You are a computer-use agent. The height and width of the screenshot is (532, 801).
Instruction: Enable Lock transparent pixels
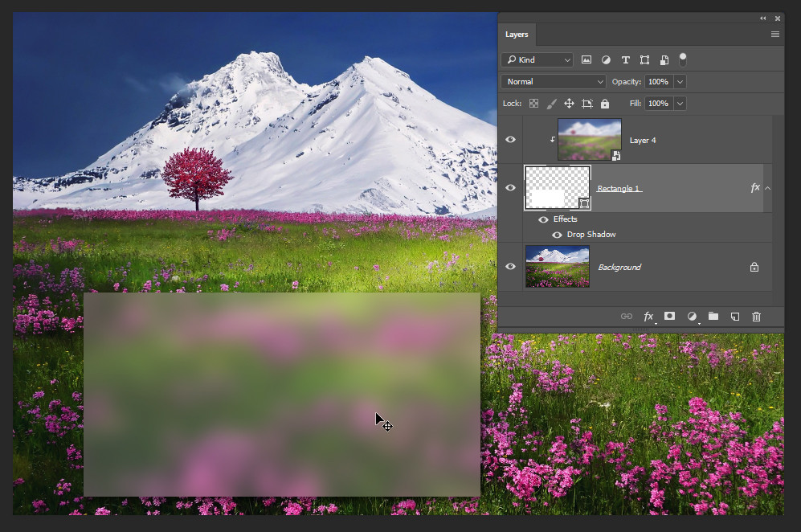click(x=533, y=103)
